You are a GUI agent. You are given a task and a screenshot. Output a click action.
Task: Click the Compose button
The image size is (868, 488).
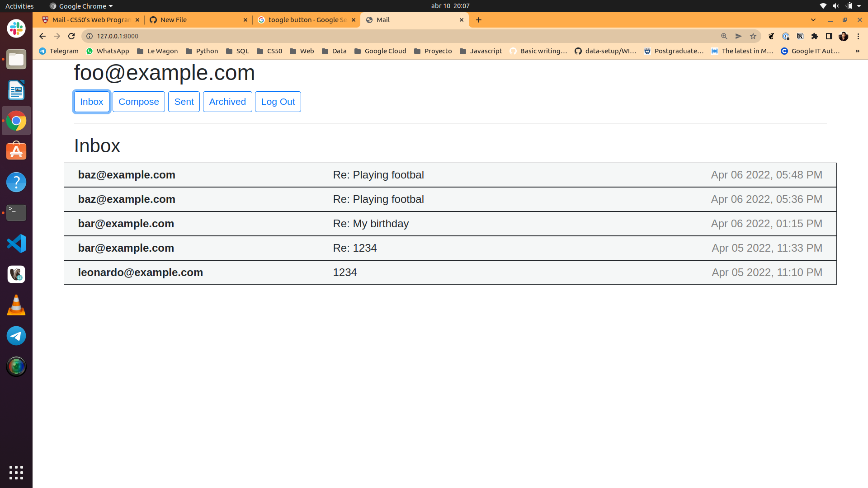coord(138,102)
